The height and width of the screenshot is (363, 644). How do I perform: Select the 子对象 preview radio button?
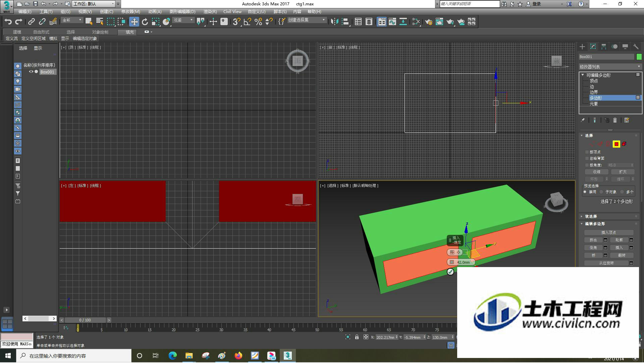(x=601, y=192)
